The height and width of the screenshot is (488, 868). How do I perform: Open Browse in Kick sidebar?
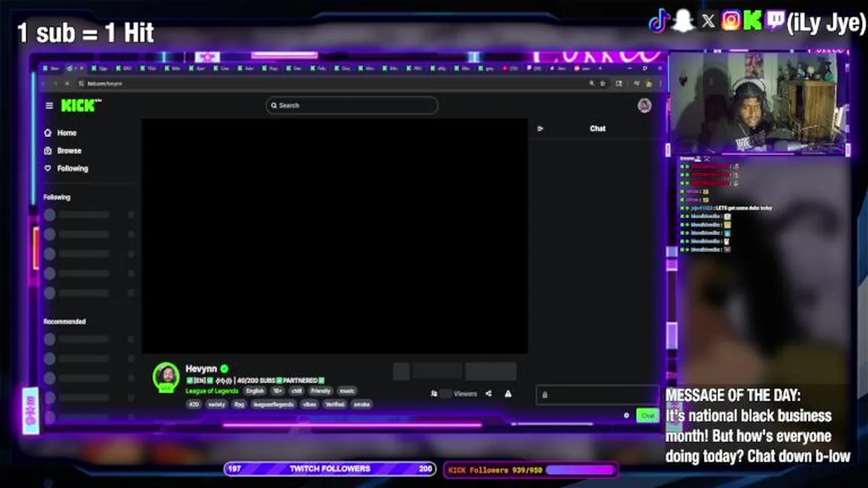coord(69,150)
